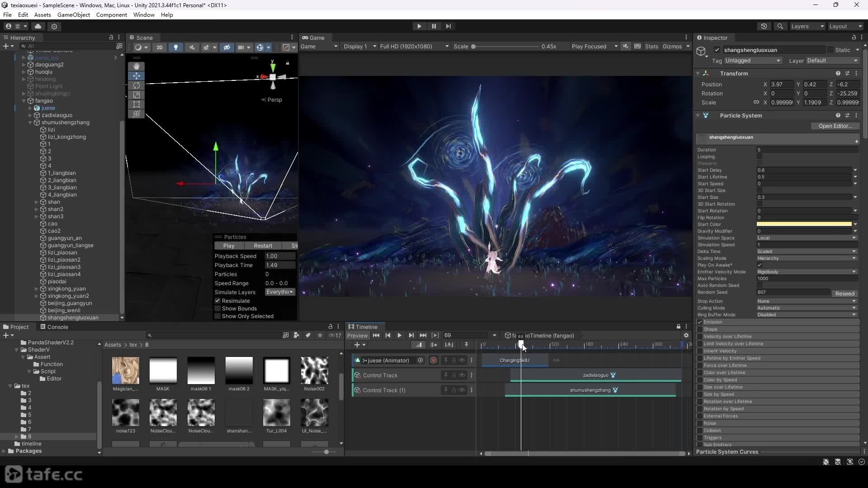Viewport: 868px width, 488px height.
Task: Jump to Timeline start playback button
Action: (376, 335)
